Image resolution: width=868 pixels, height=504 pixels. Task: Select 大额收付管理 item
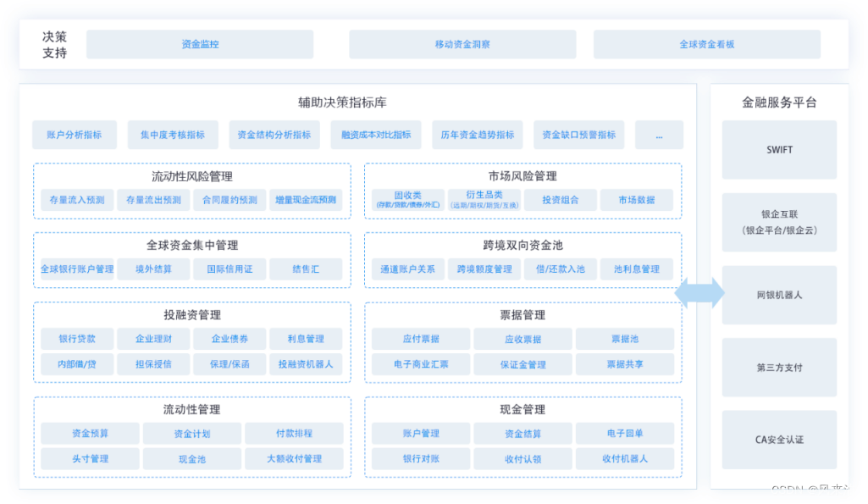[294, 459]
